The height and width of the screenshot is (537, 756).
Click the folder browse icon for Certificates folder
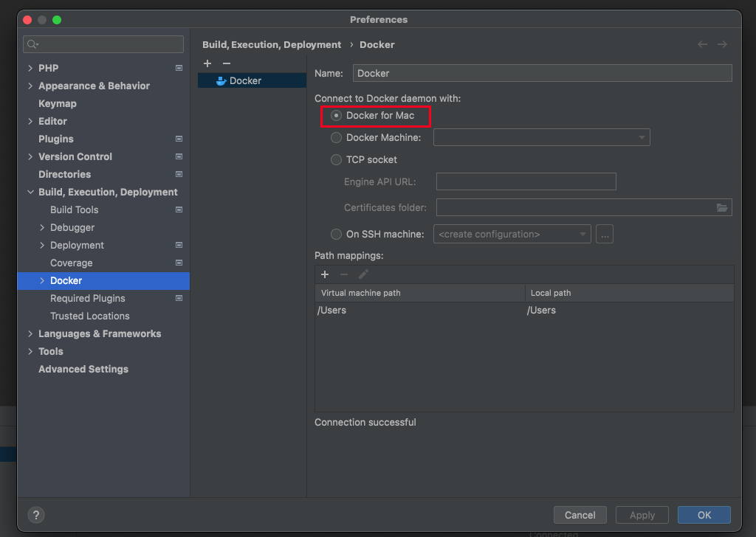[x=722, y=208]
